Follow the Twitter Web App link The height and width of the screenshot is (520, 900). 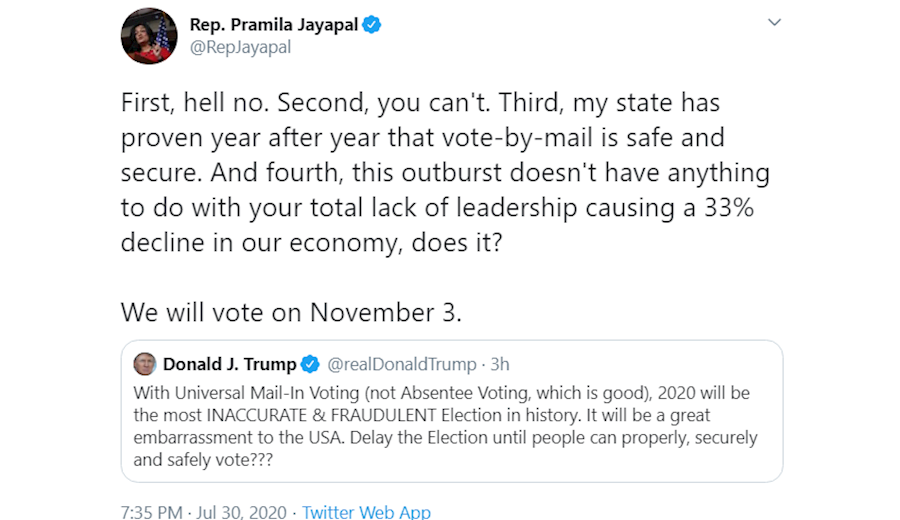click(x=366, y=512)
